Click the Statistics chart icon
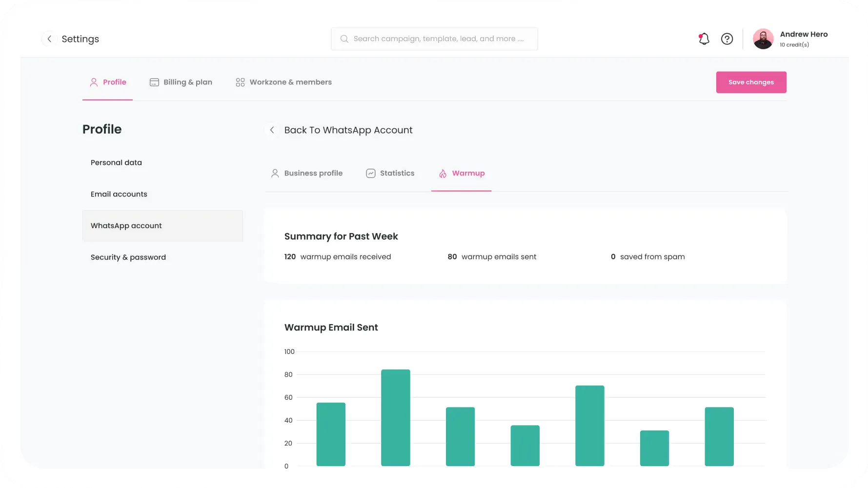 371,174
